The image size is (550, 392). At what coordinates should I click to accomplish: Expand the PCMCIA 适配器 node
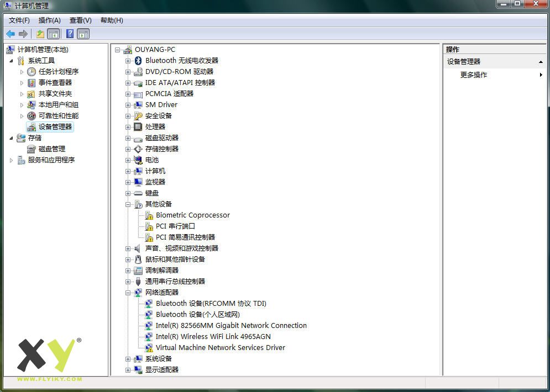(128, 94)
